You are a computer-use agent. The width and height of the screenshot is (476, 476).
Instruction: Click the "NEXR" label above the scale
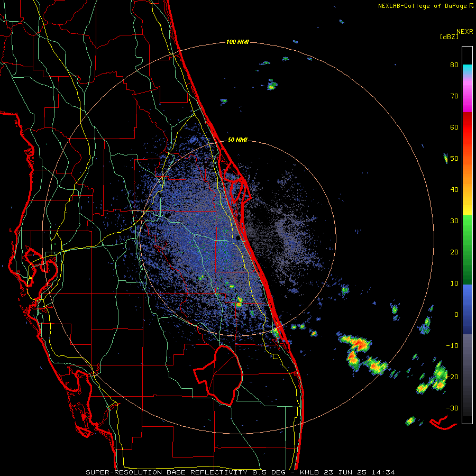465,32
